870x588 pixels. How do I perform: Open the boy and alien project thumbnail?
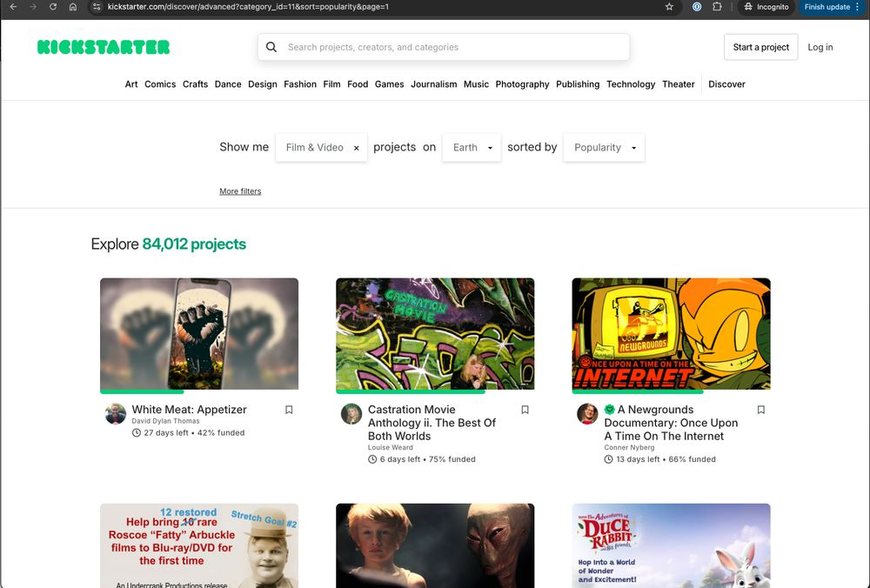(435, 546)
